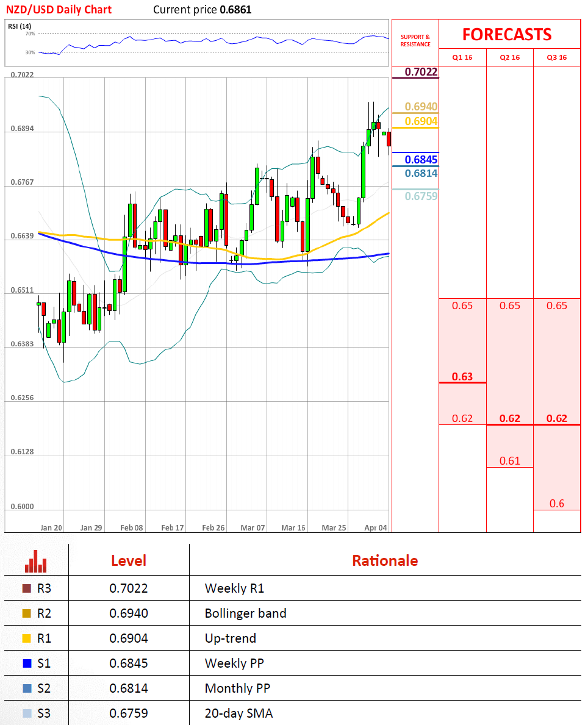Click the Current price 0.6861 text
The height and width of the screenshot is (725, 588).
coord(202,10)
